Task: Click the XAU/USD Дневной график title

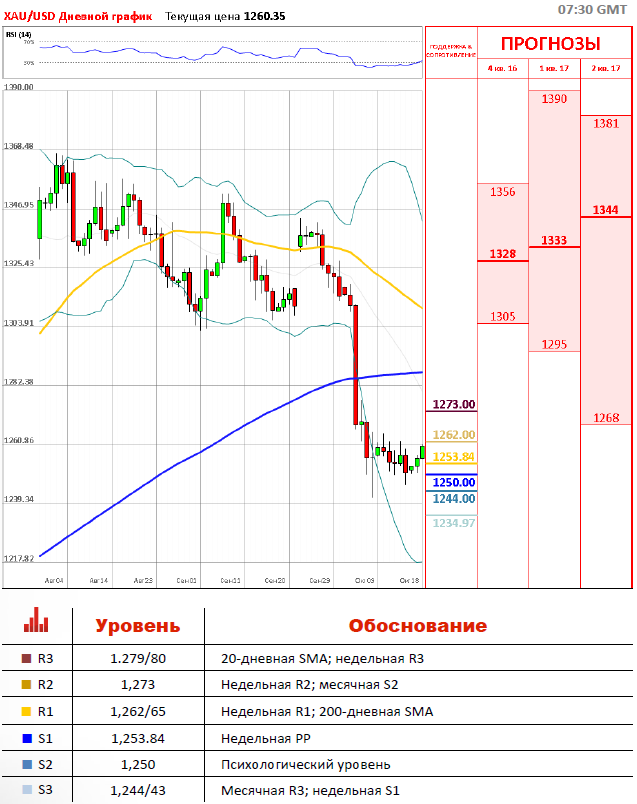Action: click(78, 17)
